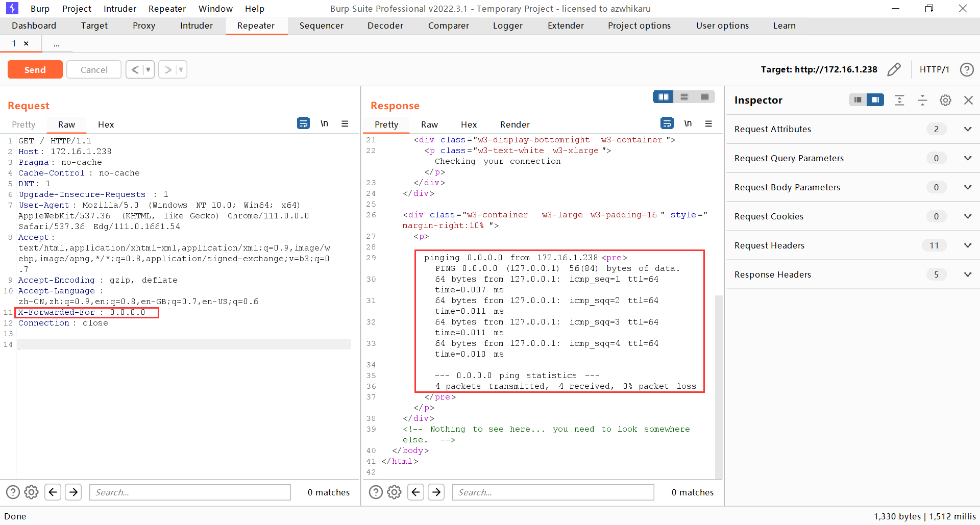
Task: Change HTTP/1 protocol selector
Action: (x=934, y=69)
